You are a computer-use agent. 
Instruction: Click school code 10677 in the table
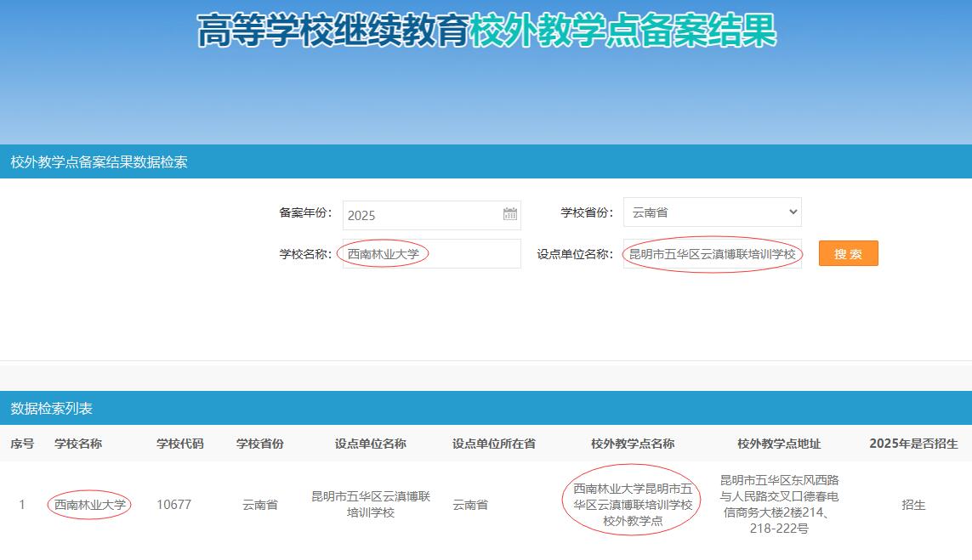[173, 505]
